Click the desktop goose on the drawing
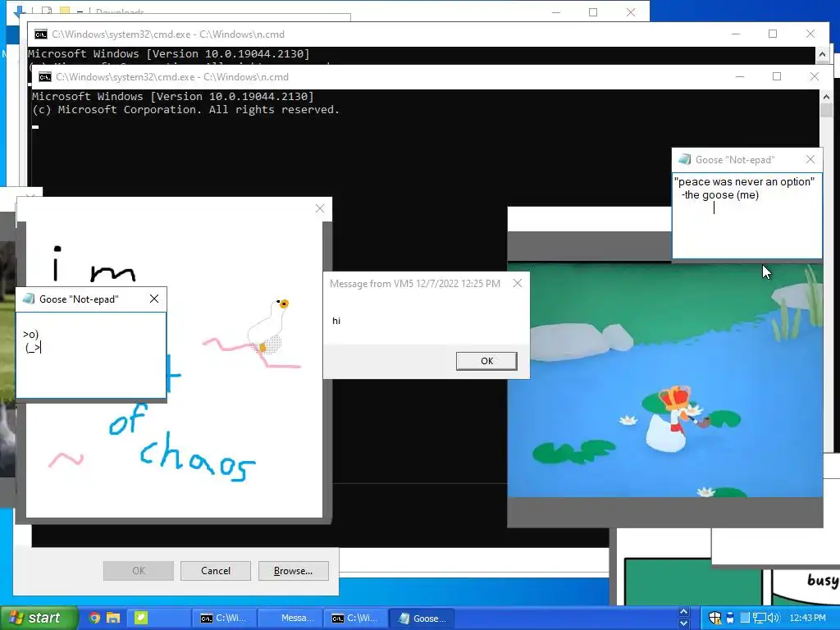The width and height of the screenshot is (840, 630). click(x=269, y=326)
